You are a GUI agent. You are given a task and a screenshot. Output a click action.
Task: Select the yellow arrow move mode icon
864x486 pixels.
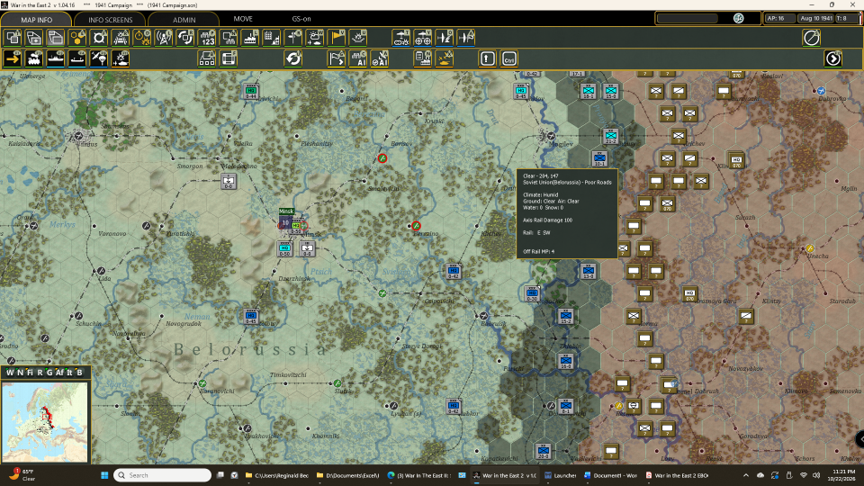click(x=13, y=58)
